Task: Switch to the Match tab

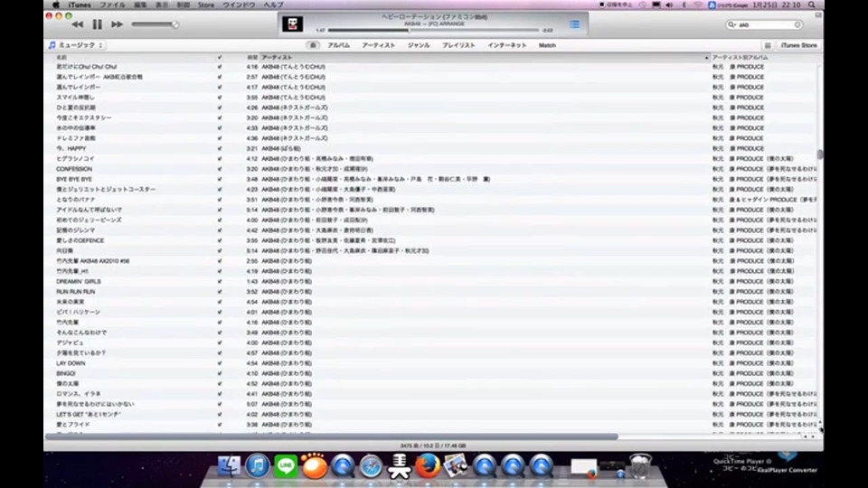Action: pyautogui.click(x=547, y=45)
